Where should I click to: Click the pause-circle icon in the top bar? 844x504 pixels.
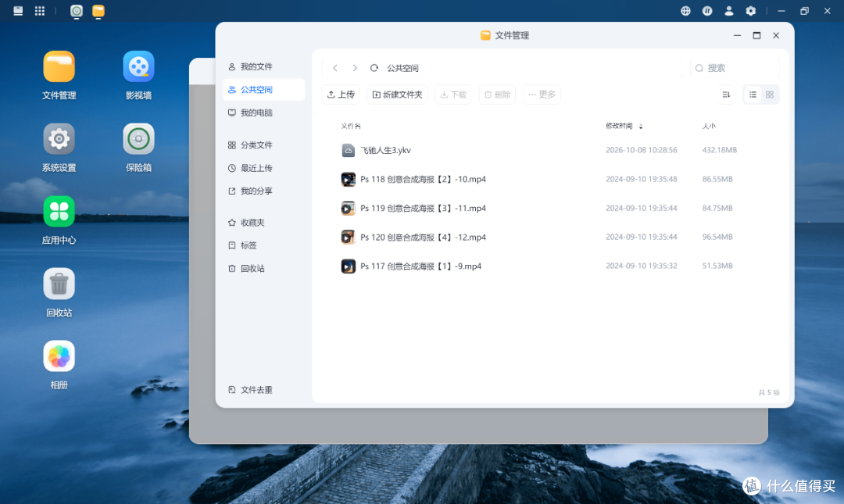click(x=707, y=11)
